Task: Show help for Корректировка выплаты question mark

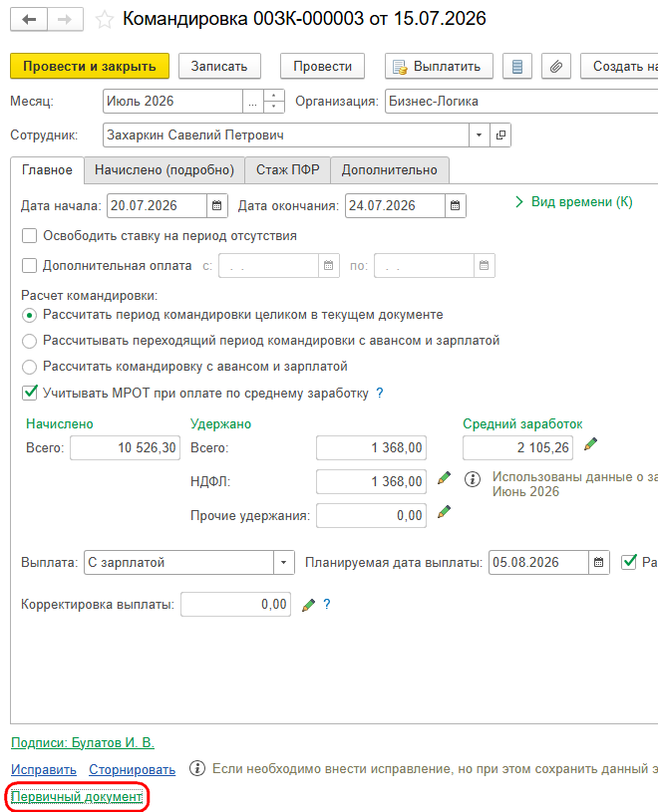Action: [x=327, y=605]
